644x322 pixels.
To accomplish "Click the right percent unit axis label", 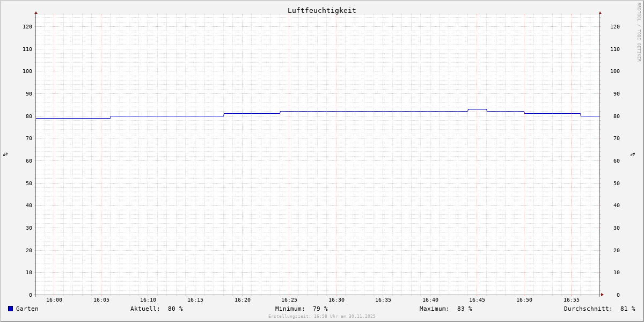I will pyautogui.click(x=633, y=154).
